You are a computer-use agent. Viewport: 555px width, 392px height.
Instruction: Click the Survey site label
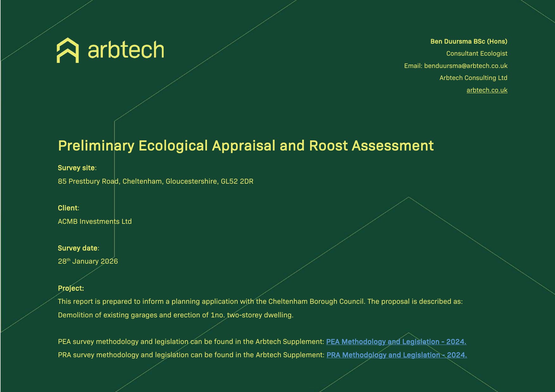77,168
